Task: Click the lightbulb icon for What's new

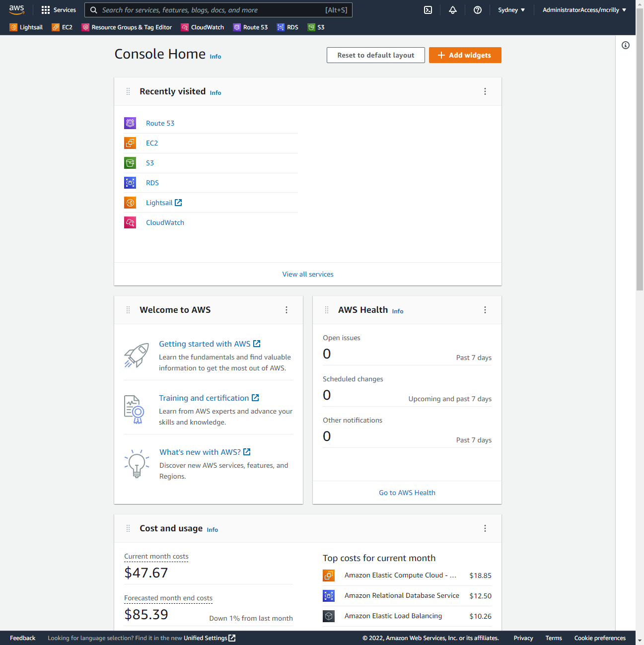Action: pyautogui.click(x=137, y=464)
